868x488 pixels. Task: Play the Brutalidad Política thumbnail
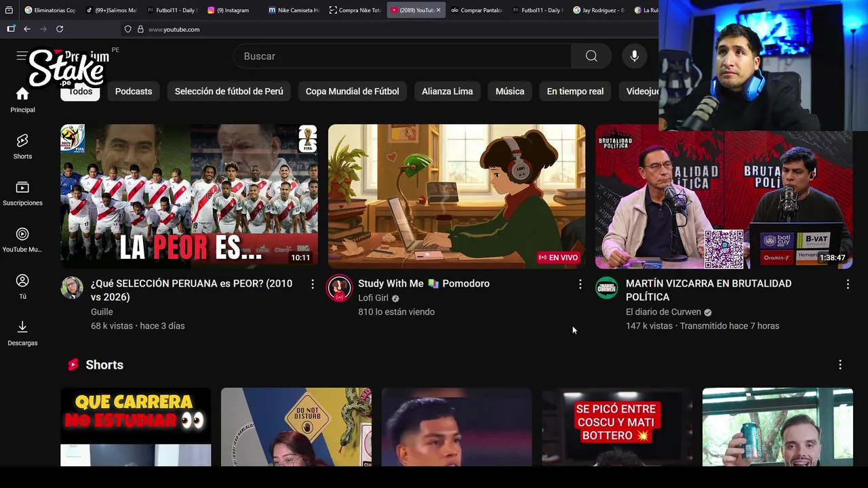tap(724, 197)
